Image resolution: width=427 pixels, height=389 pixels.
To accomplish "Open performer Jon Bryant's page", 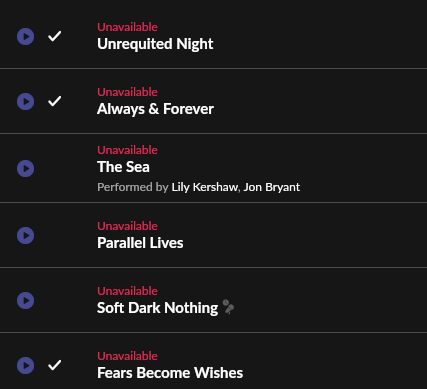I will click(272, 187).
